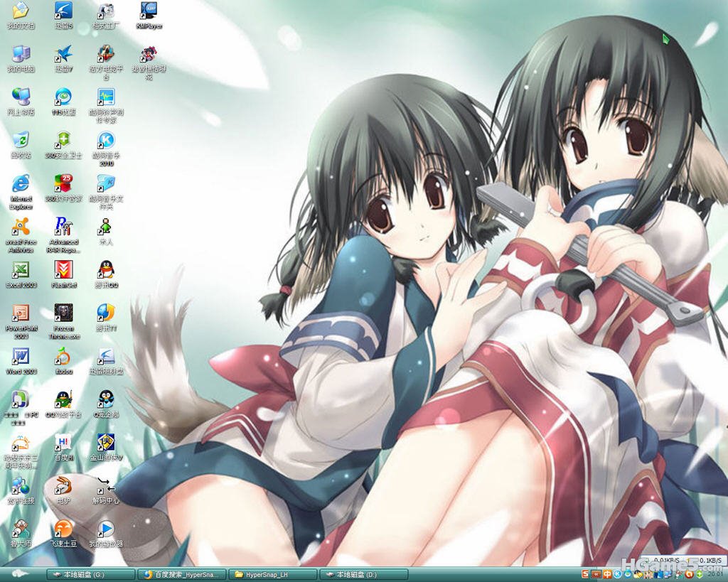
Task: Select the 腾讯QQ penguin icon
Action: point(106,270)
